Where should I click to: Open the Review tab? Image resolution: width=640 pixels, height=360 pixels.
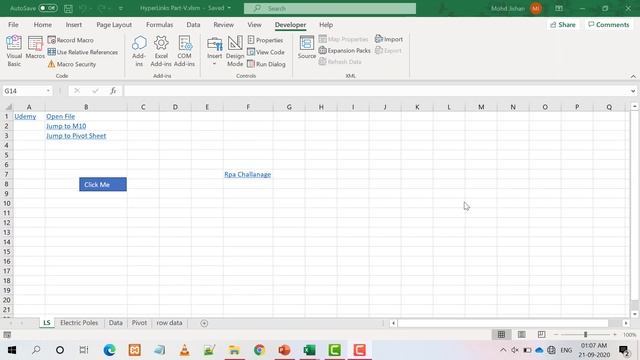point(224,25)
